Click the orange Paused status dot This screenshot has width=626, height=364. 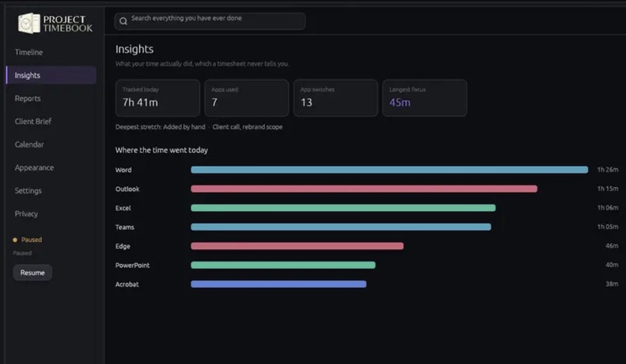(16, 240)
